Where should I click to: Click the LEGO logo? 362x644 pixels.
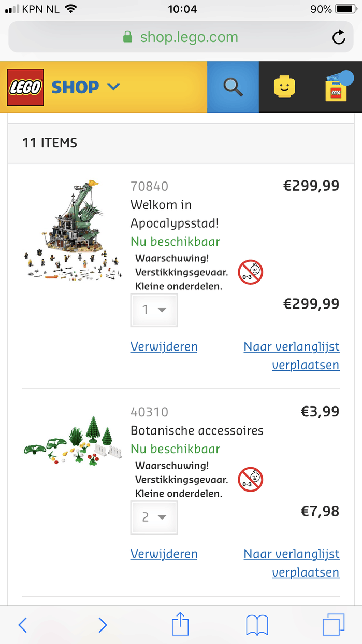tap(25, 87)
